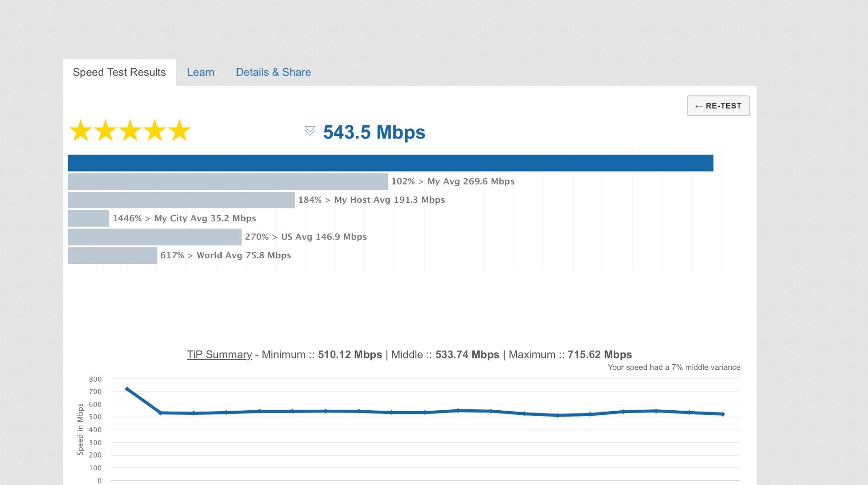Toggle the US Avg comparison bar
This screenshot has width=868, height=485.
click(154, 237)
